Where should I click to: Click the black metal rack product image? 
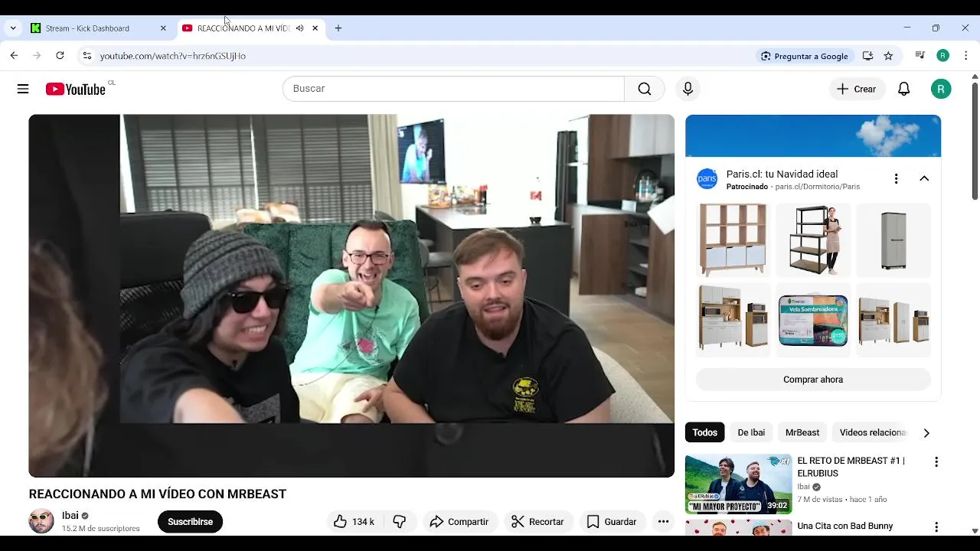pyautogui.click(x=813, y=240)
